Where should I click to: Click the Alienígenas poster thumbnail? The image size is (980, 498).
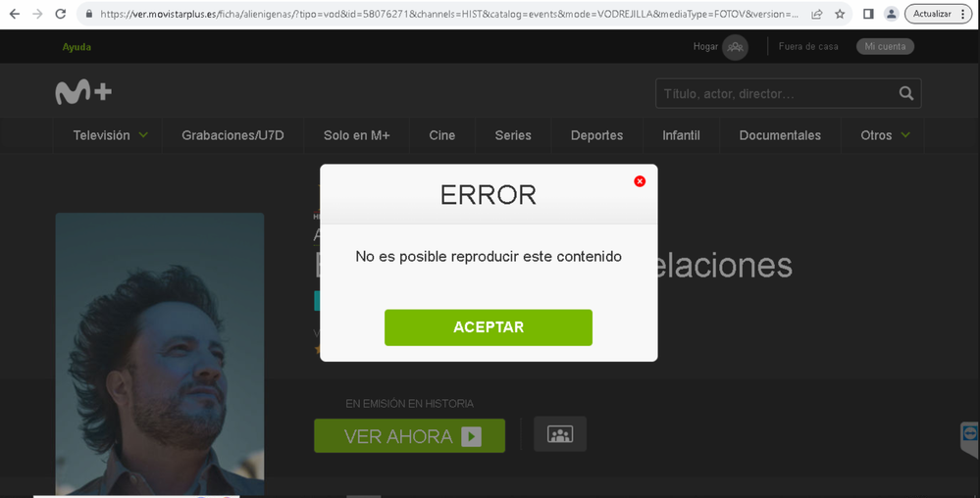click(159, 354)
